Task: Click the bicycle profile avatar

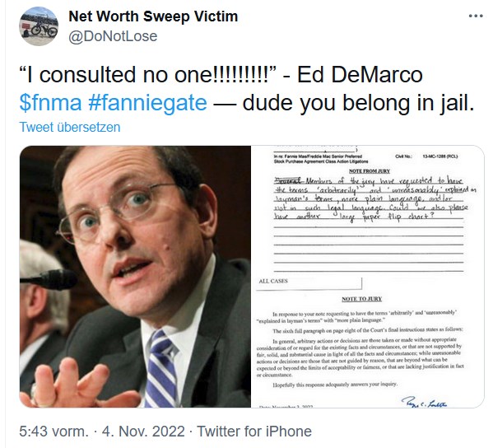Action: 39,26
